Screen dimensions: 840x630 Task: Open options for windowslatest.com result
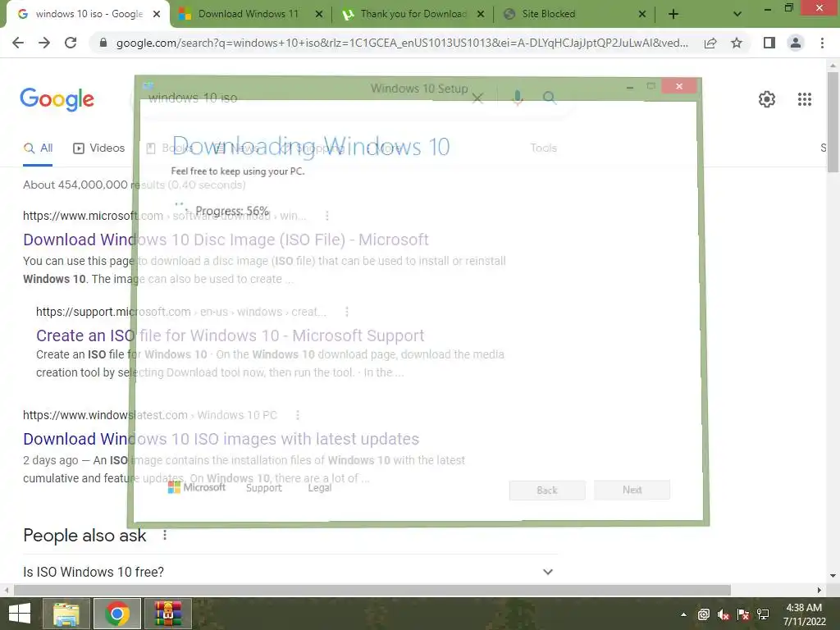[x=297, y=415]
